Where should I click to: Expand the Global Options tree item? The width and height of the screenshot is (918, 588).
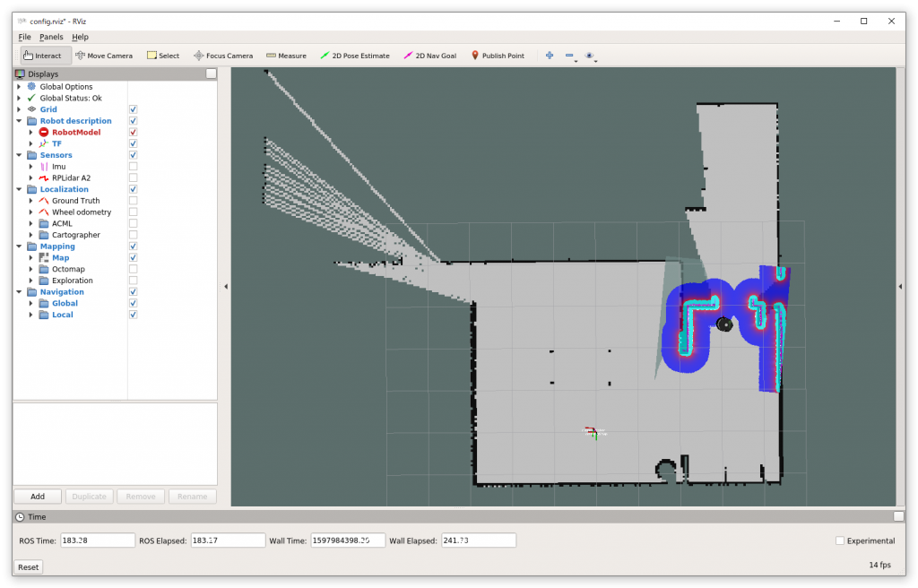[19, 87]
